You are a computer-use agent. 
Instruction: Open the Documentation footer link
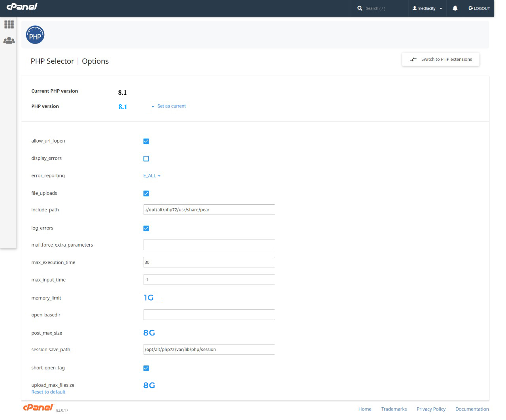pos(472,409)
